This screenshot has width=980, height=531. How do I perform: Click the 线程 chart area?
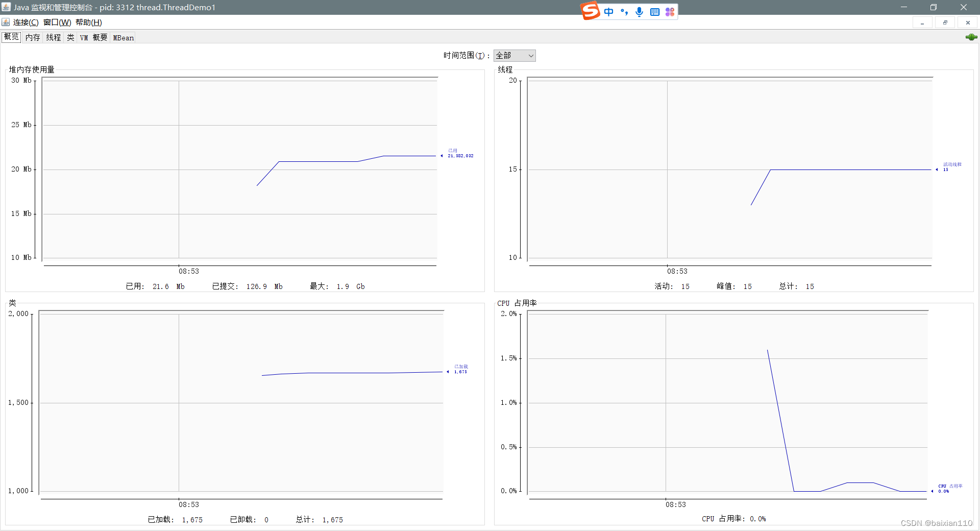[730, 170]
